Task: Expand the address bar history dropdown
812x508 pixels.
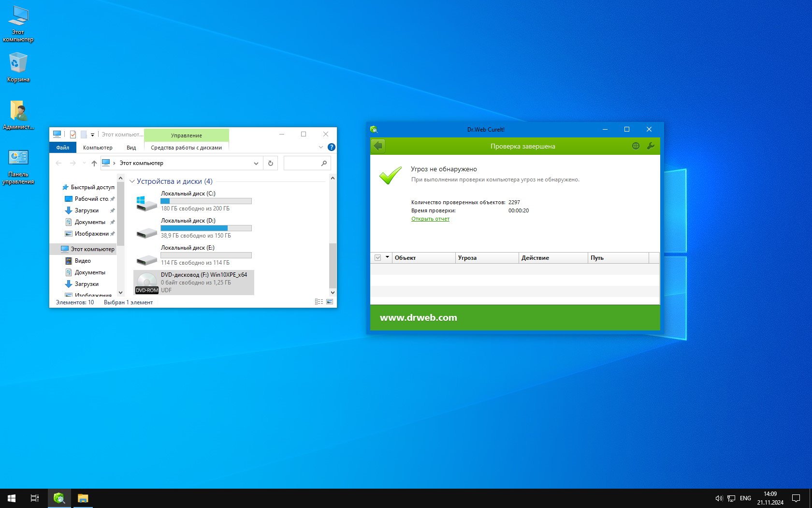Action: click(x=256, y=164)
